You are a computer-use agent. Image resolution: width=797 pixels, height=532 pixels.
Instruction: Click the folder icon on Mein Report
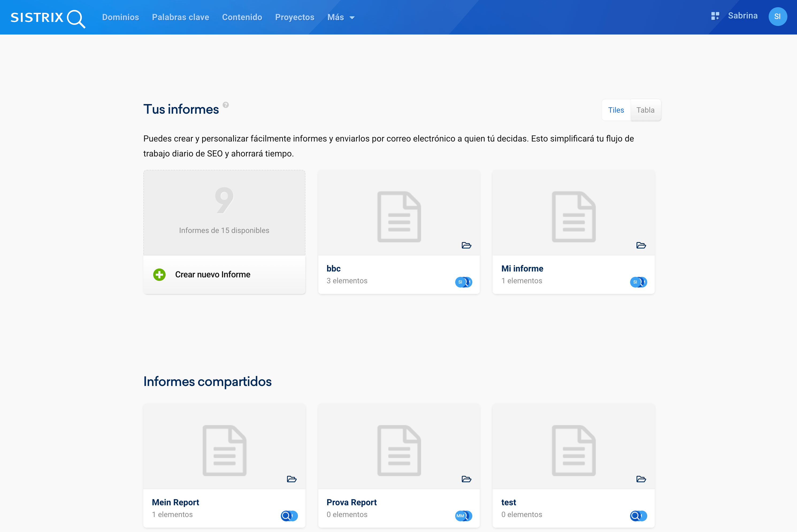(292, 479)
